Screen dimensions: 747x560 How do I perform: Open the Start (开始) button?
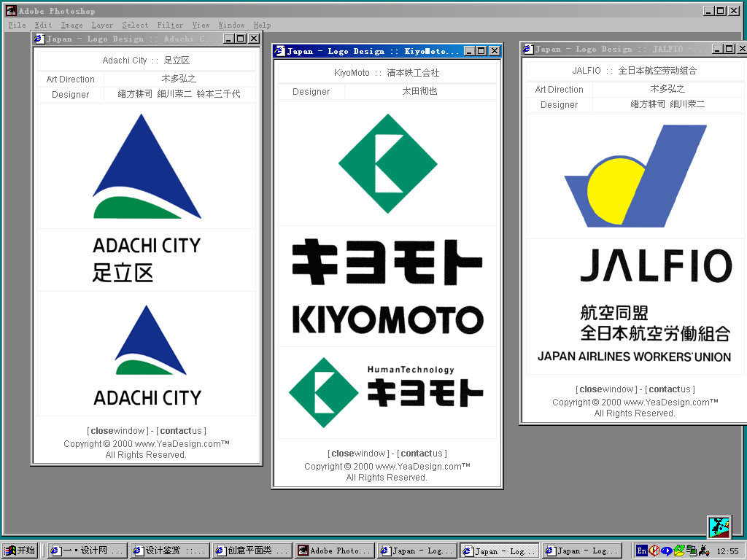tap(20, 551)
